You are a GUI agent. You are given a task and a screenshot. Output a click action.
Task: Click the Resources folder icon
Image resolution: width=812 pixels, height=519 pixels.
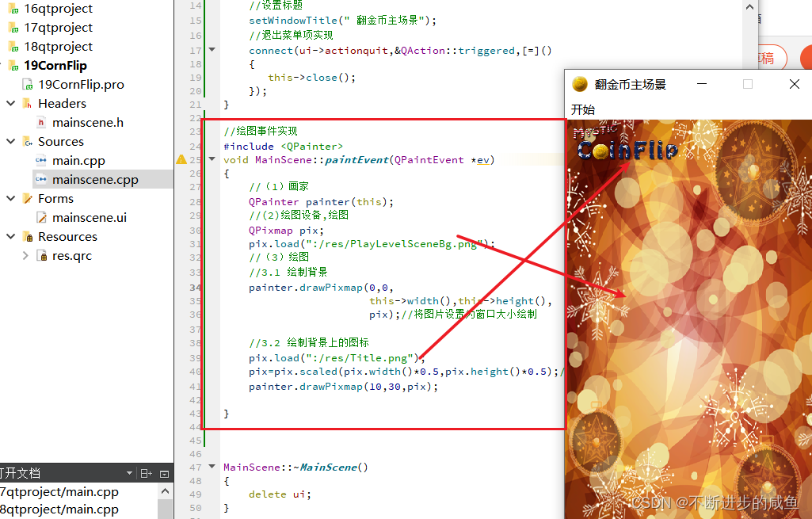(28, 237)
